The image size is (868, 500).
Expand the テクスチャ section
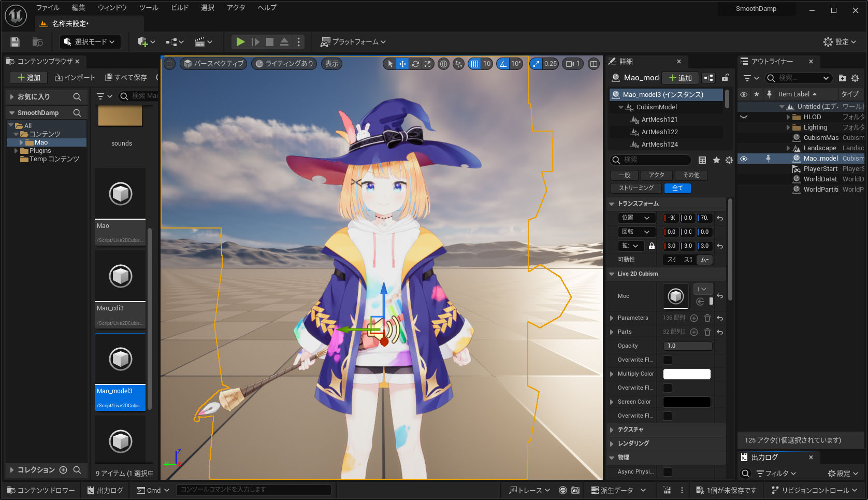point(612,430)
